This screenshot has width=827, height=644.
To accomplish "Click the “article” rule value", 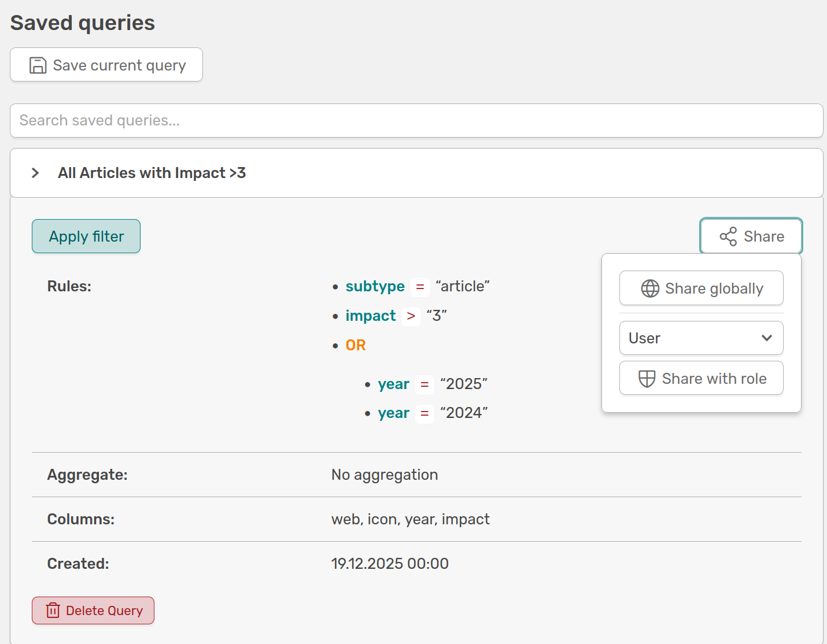I will point(463,286).
